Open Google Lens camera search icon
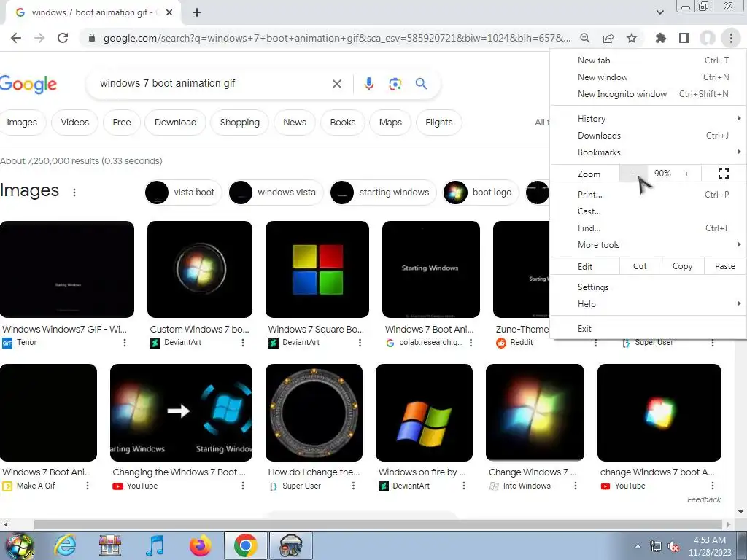747x560 pixels. point(395,85)
